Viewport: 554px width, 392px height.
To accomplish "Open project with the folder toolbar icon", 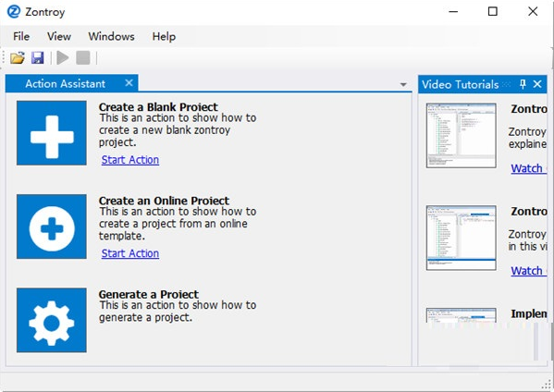I will tap(18, 57).
